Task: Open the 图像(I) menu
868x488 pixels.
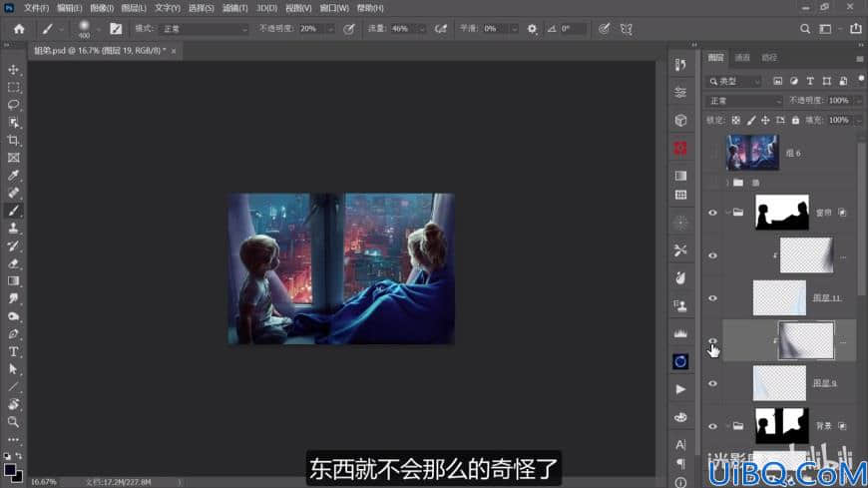Action: pos(102,8)
